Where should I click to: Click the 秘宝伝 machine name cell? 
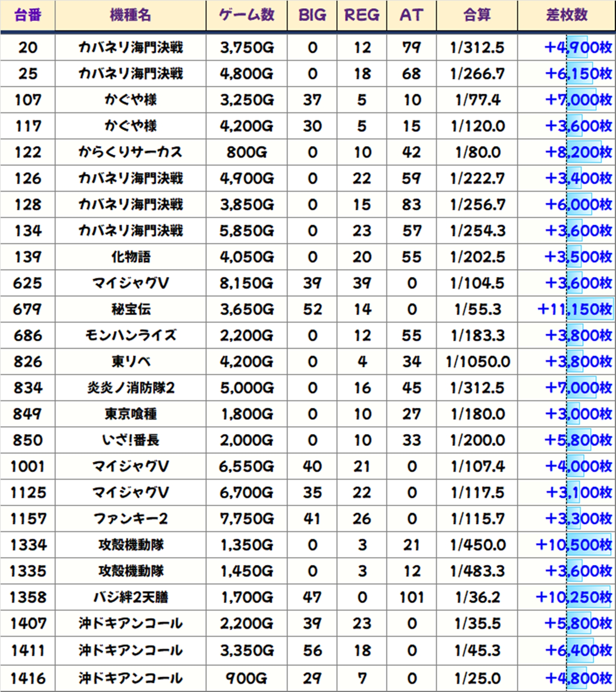130,309
